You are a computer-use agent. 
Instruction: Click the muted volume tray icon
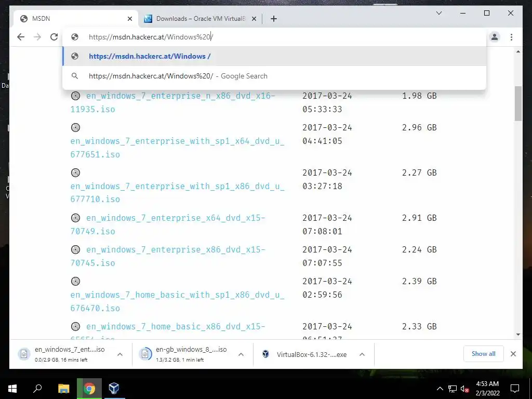(x=464, y=389)
